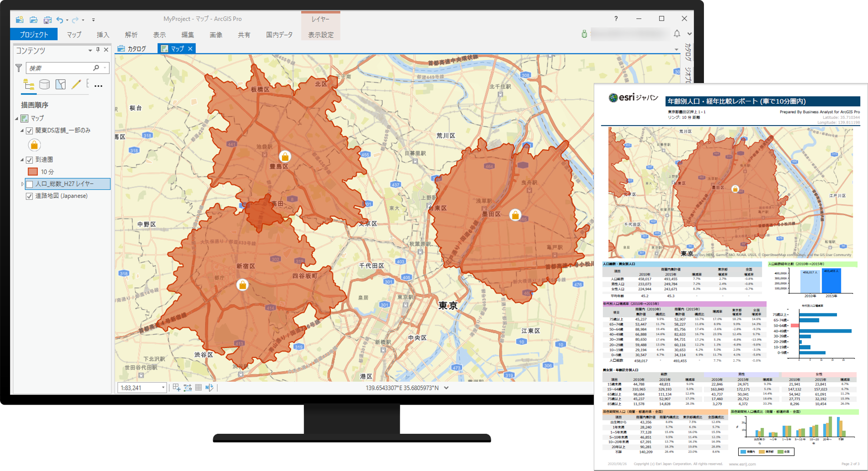List layers by drawing order
The width and height of the screenshot is (868, 471).
(29, 85)
